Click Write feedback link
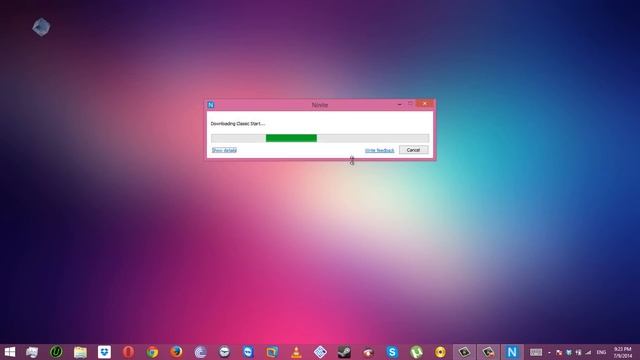The image size is (640, 360). (x=380, y=151)
